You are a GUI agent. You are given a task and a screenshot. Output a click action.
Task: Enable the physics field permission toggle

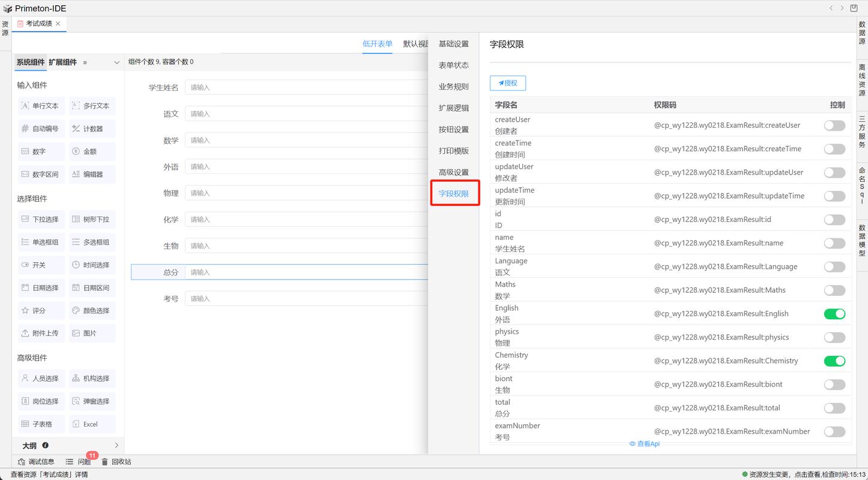834,337
